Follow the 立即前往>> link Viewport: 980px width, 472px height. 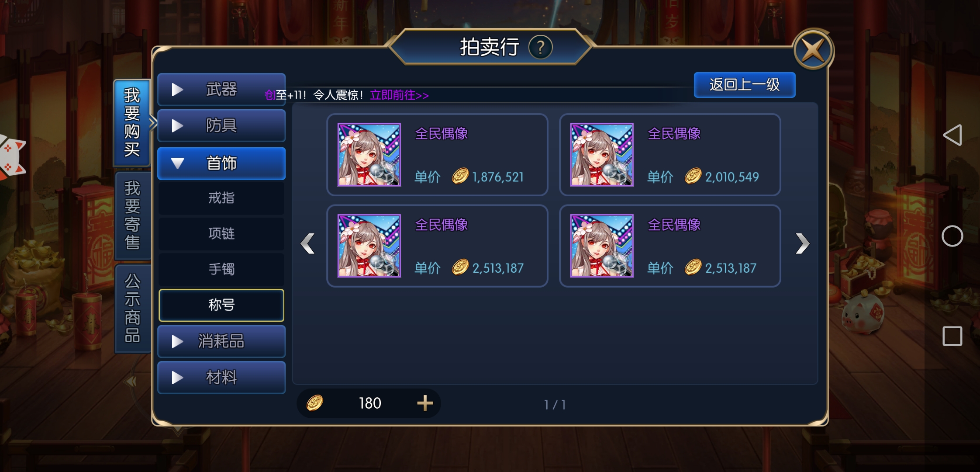pyautogui.click(x=399, y=95)
